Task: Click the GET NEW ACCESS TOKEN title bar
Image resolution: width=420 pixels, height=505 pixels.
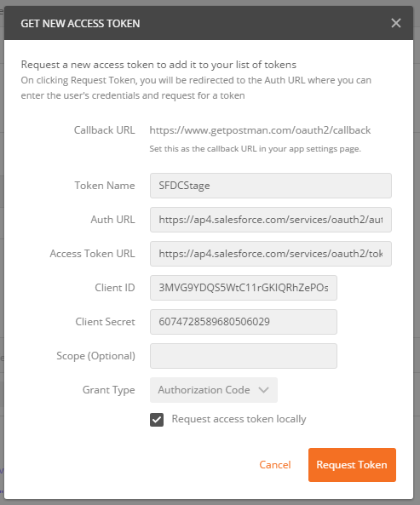Action: pyautogui.click(x=209, y=23)
